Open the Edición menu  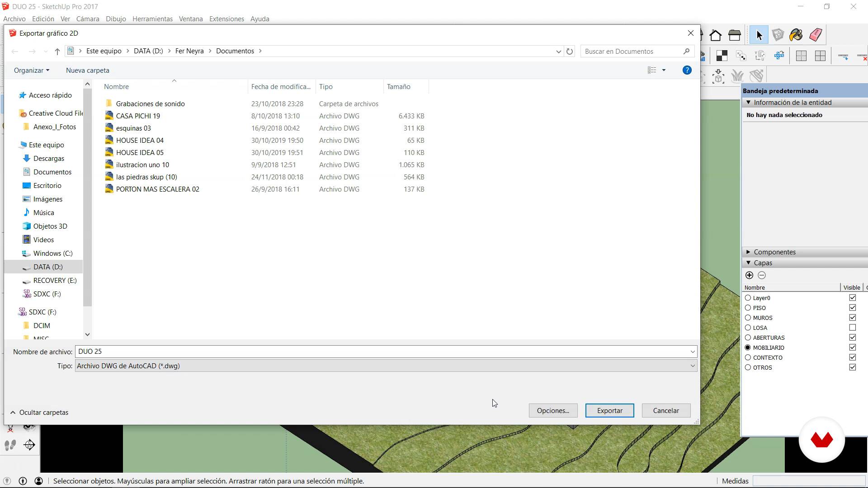[43, 19]
